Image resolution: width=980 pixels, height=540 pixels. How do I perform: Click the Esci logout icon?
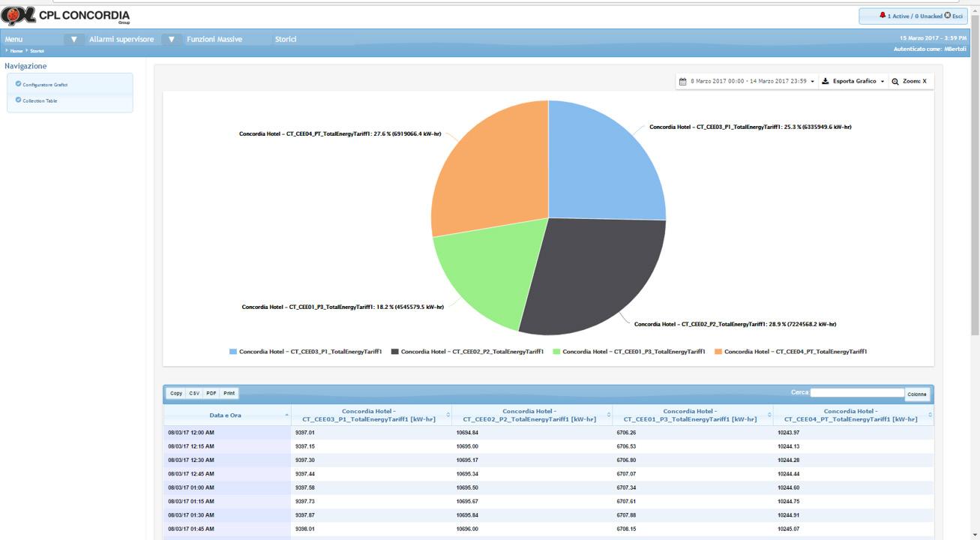(x=948, y=16)
